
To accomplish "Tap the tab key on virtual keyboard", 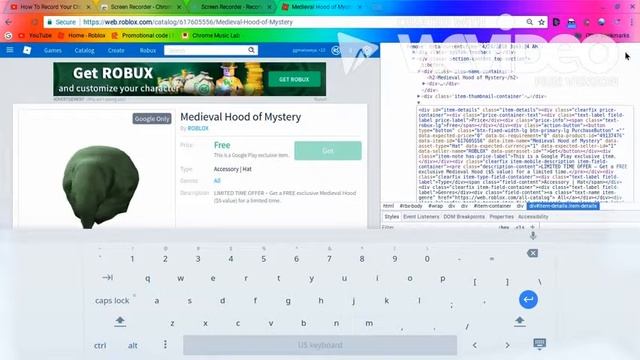I will [107, 278].
